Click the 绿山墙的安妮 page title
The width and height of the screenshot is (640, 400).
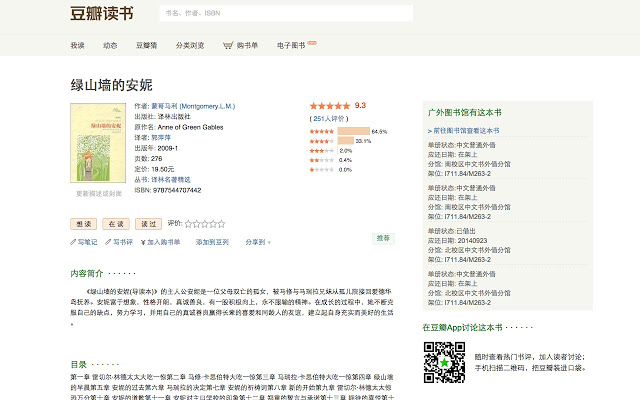tap(111, 85)
